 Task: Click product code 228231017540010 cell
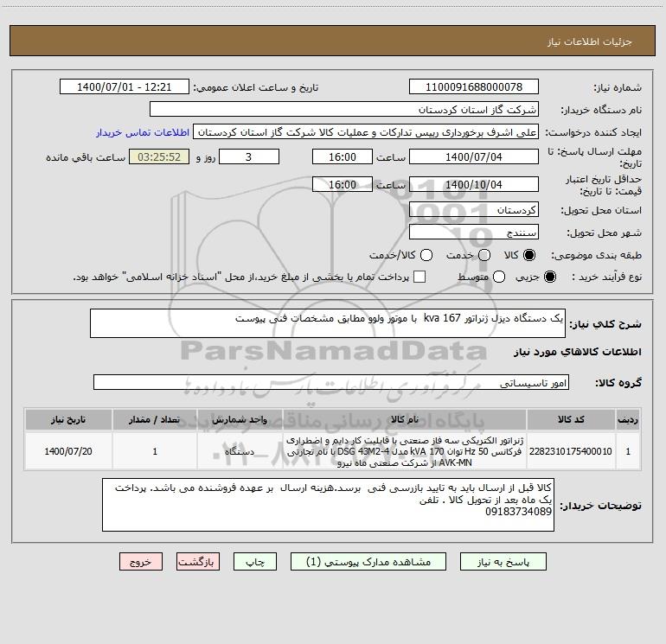tap(571, 451)
